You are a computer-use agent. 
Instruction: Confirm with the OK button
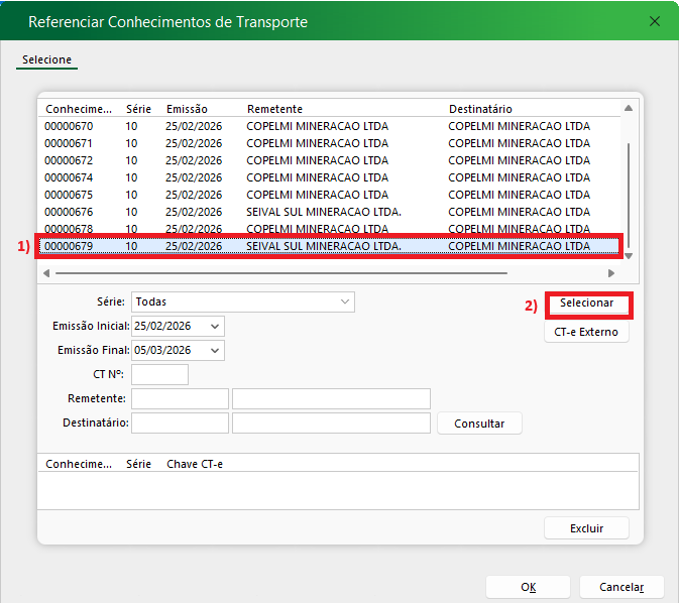tap(528, 587)
